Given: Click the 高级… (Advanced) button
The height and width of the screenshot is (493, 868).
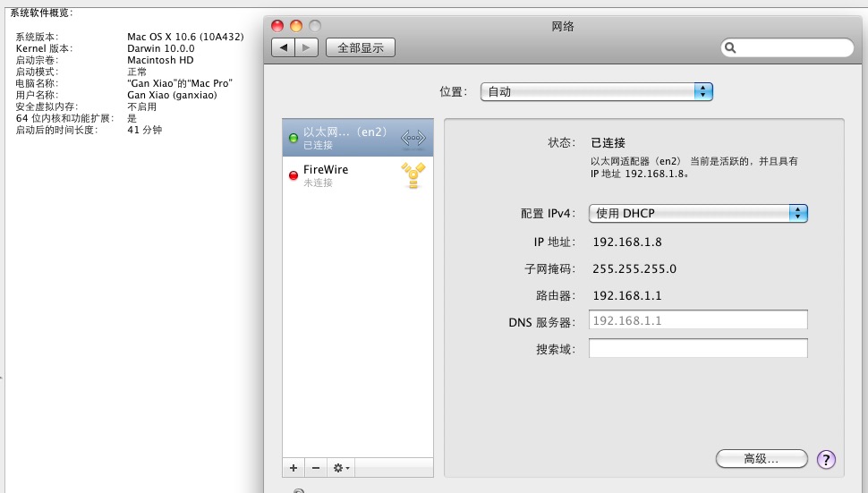Looking at the screenshot, I should (762, 459).
